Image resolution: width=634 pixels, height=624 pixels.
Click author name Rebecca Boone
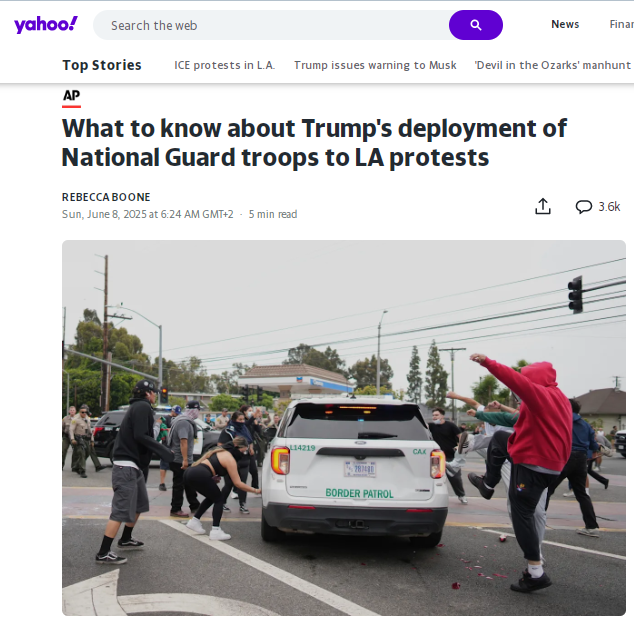click(x=106, y=197)
